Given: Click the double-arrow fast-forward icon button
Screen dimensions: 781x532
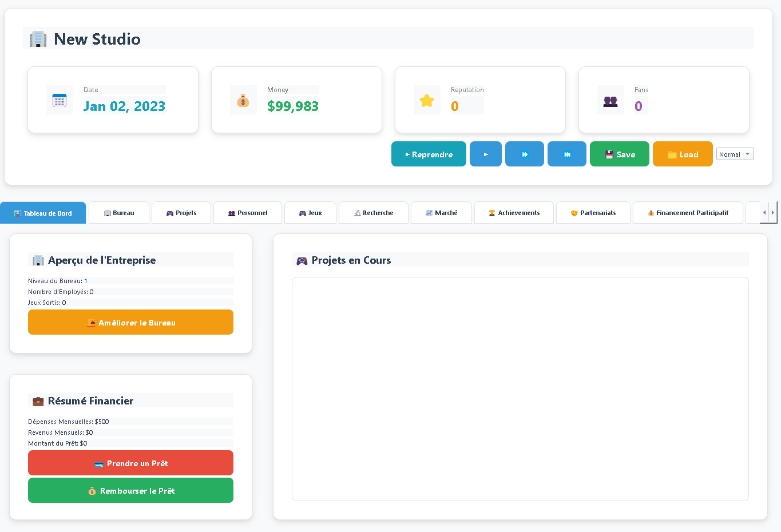Looking at the screenshot, I should 524,154.
